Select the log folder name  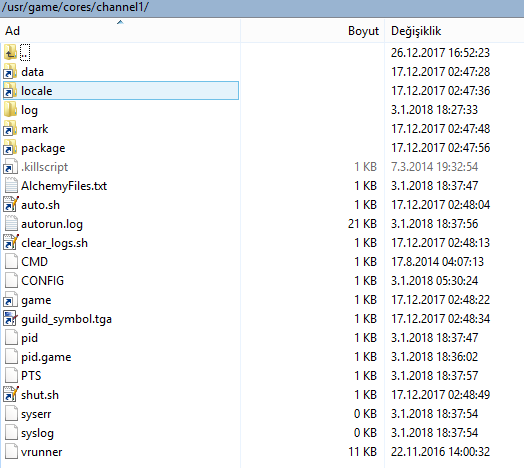click(29, 110)
